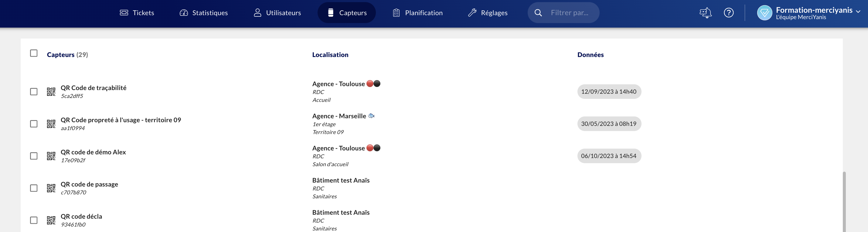Click the MerciYanis diamond avatar icon
Screen dimensions: 868x232
coord(764,13)
